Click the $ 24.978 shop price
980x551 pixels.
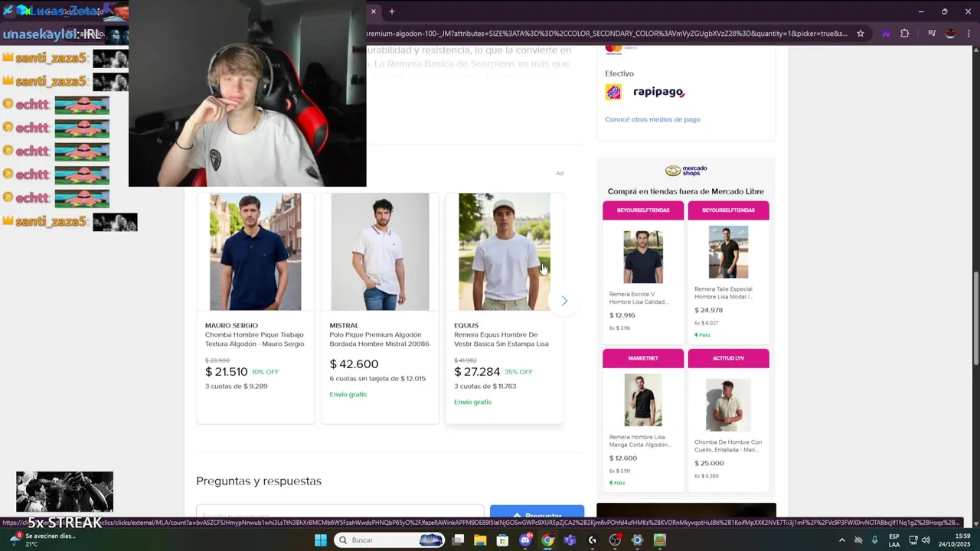click(709, 310)
